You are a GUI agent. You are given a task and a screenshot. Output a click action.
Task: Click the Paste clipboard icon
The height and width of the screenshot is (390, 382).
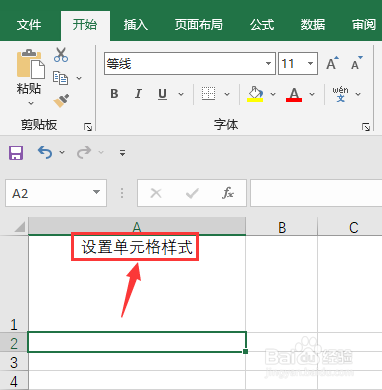[x=30, y=64]
